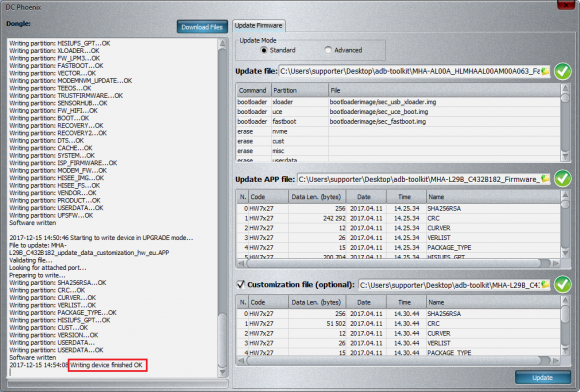
Task: Click log line Writing partition: XLOADER...OK
Action: [54, 51]
